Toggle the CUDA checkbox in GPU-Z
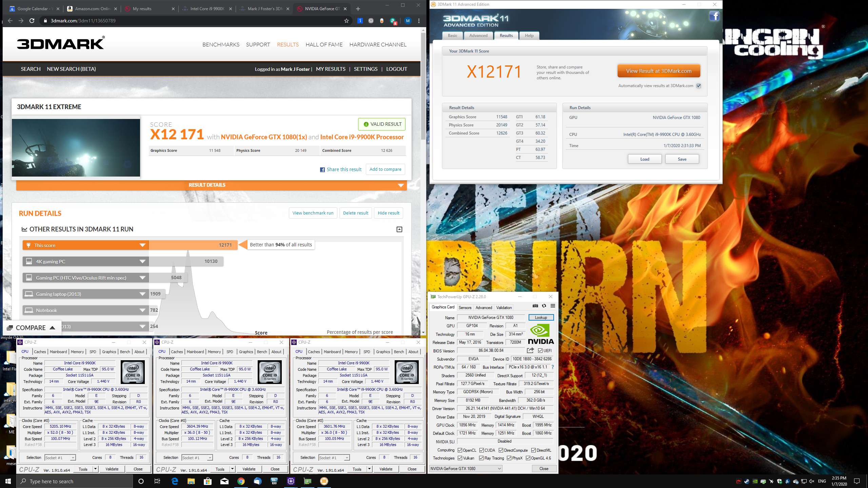The image size is (868, 488). (481, 450)
